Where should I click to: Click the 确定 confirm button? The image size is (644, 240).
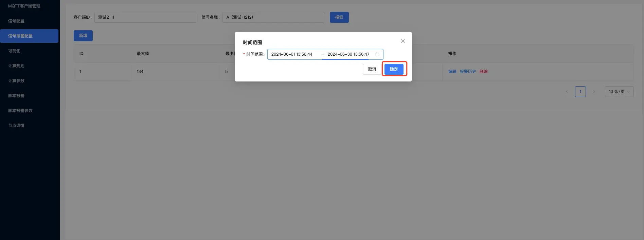(394, 69)
